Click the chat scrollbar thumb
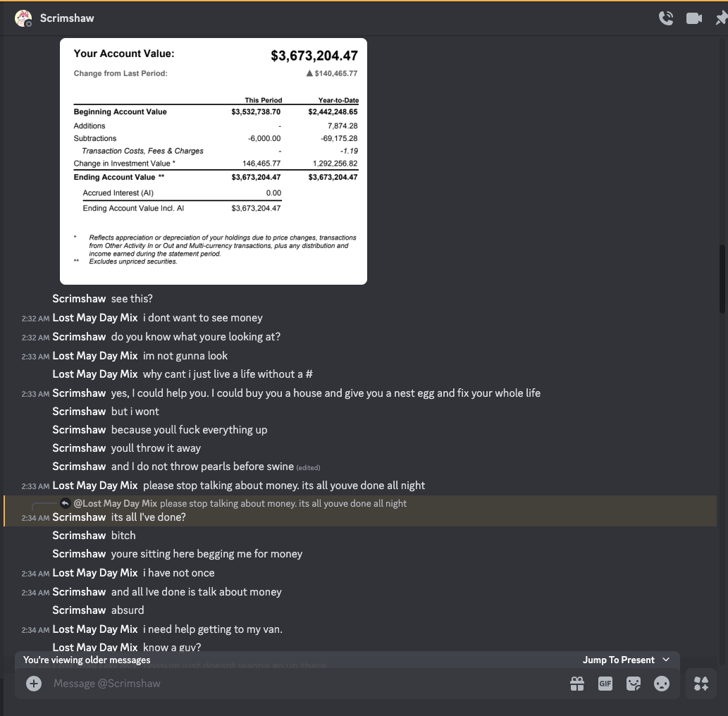728x716 pixels. [722, 278]
